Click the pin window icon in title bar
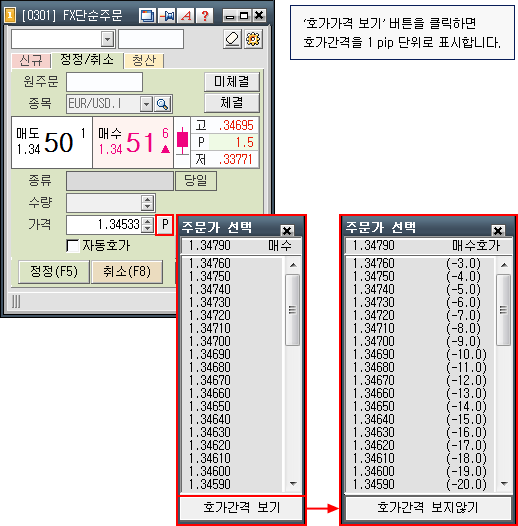The width and height of the screenshot is (518, 526). 167,15
